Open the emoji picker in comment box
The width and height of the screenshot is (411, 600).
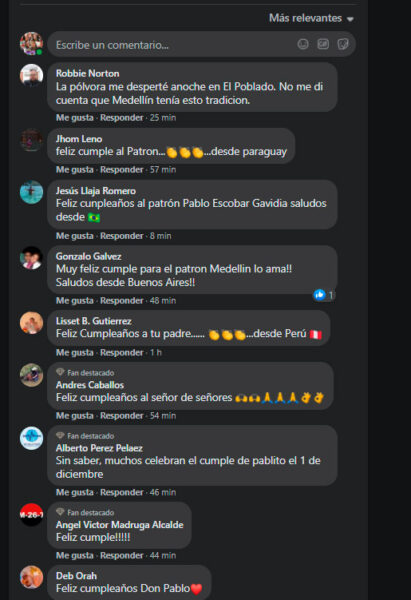tap(303, 44)
